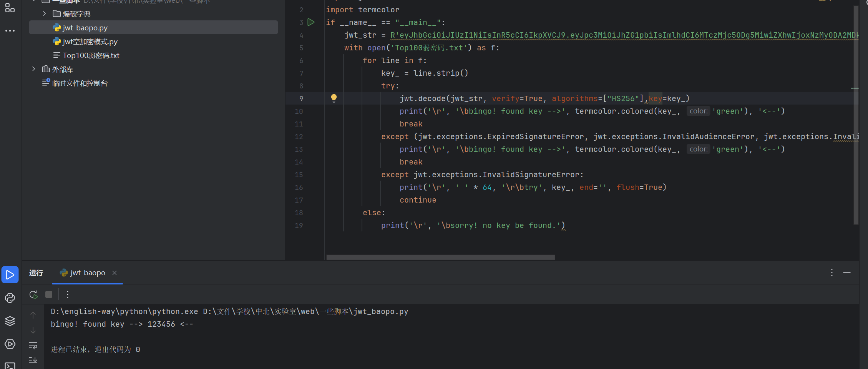Click the '\btry' print statement on line 16
This screenshot has width=868, height=369.
[533, 187]
